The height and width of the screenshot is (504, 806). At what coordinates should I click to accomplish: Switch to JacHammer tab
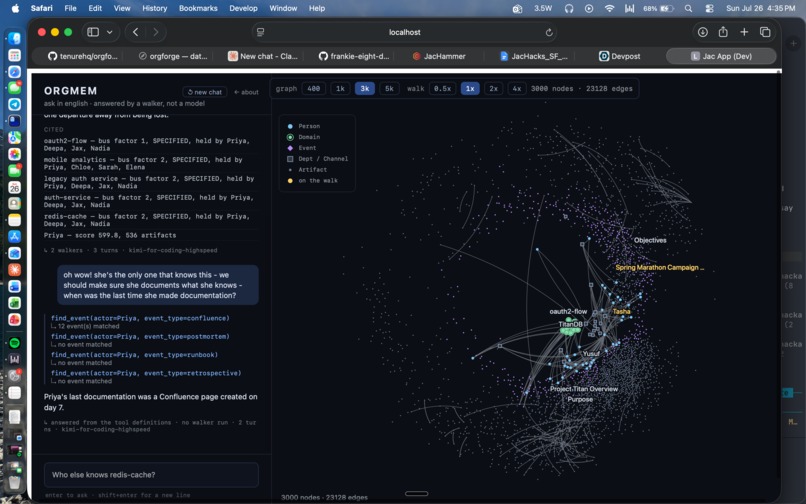pos(439,56)
